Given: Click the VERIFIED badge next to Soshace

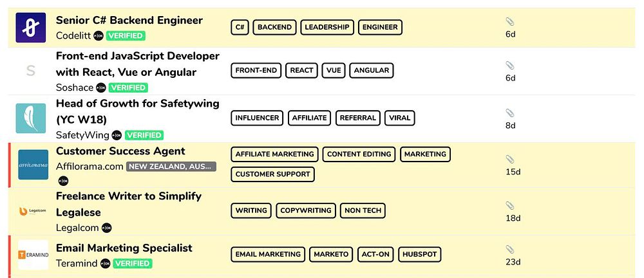Looking at the screenshot, I should (128, 88).
